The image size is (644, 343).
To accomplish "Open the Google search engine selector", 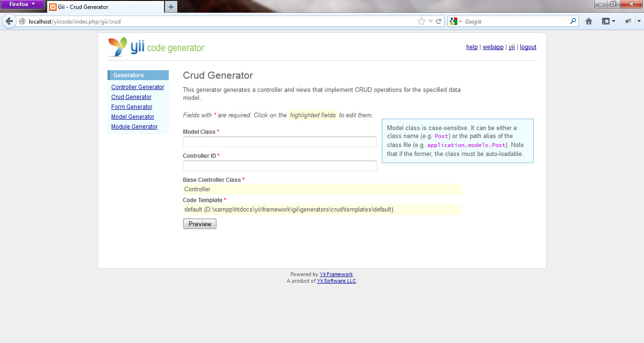I will pos(455,21).
